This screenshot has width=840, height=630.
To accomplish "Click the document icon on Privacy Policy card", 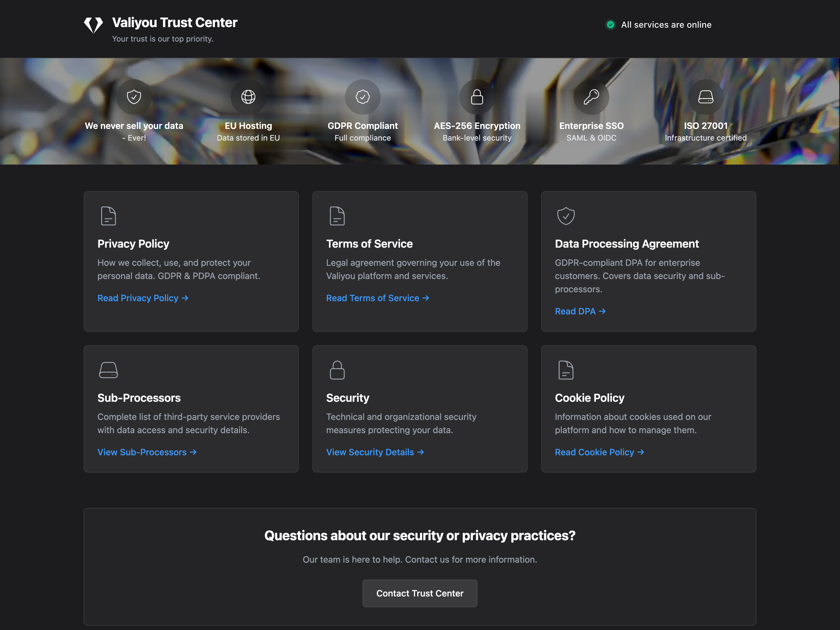I will click(x=108, y=216).
